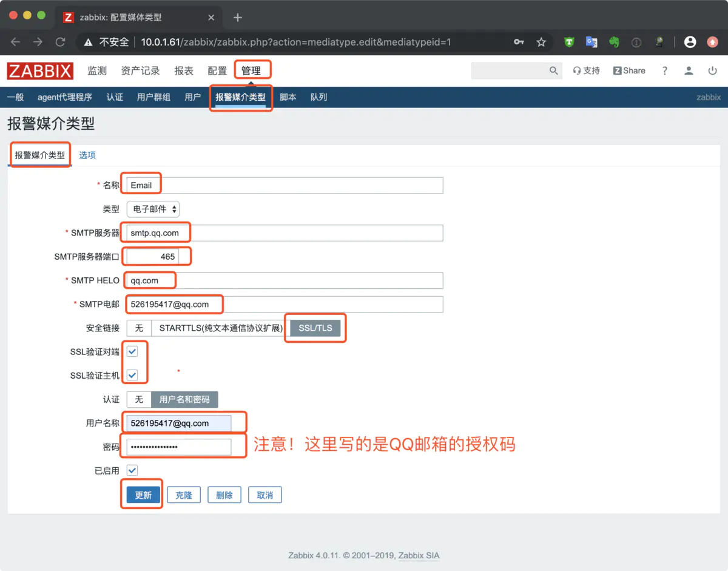Open the user profile icon in Zabbix
The width and height of the screenshot is (728, 571).
point(689,70)
